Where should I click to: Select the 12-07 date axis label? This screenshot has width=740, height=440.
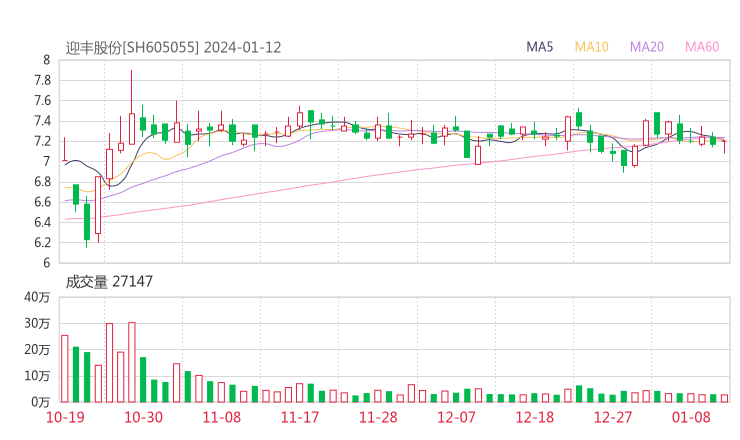coord(456,417)
